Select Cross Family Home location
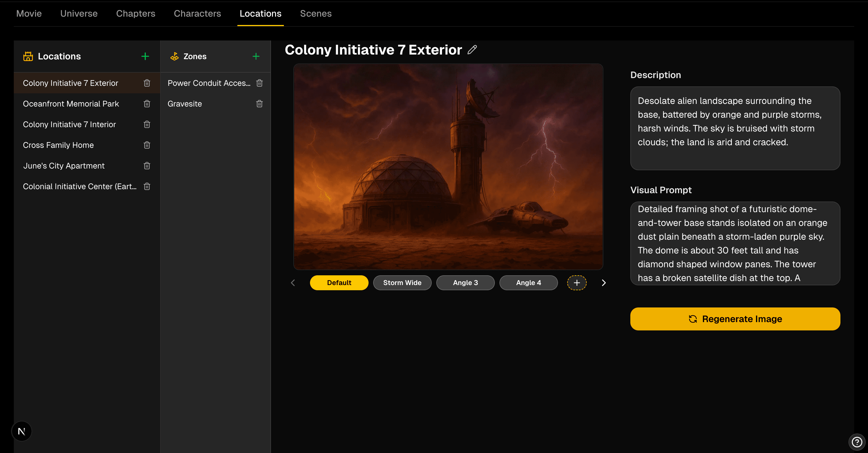868x453 pixels. click(x=58, y=145)
